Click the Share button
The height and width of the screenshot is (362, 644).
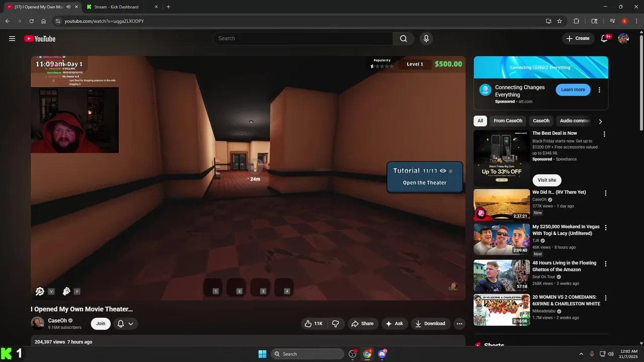(x=362, y=324)
